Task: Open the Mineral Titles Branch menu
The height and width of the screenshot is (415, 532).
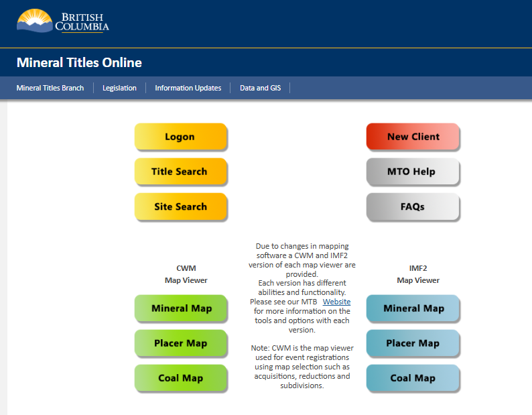Action: tap(50, 88)
